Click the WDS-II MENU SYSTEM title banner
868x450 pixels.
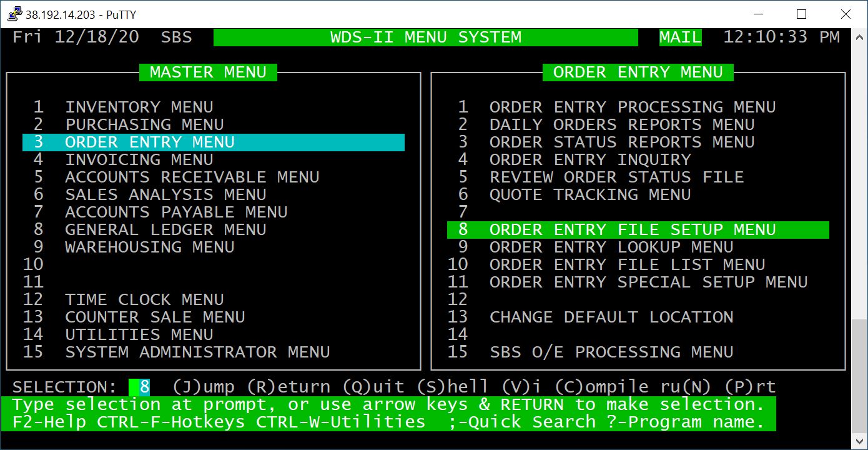click(x=426, y=37)
